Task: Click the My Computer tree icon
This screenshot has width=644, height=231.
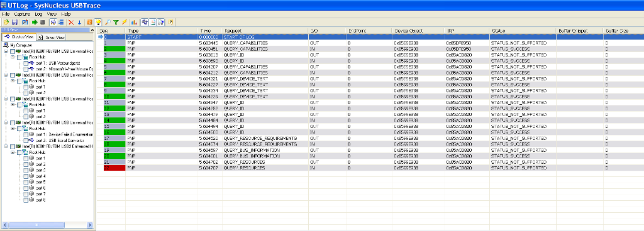Action: click(x=6, y=45)
